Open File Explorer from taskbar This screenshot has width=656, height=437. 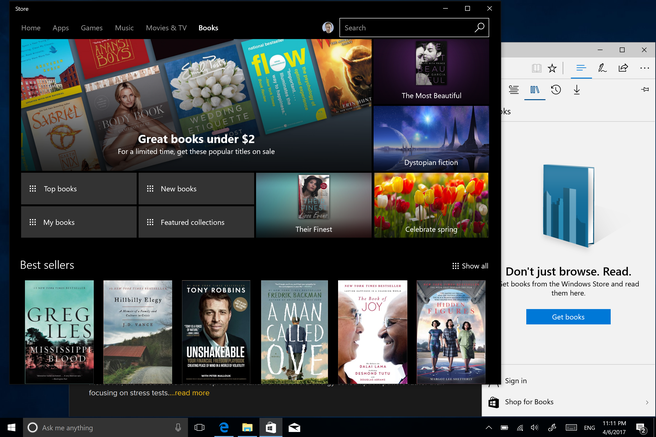tap(247, 427)
